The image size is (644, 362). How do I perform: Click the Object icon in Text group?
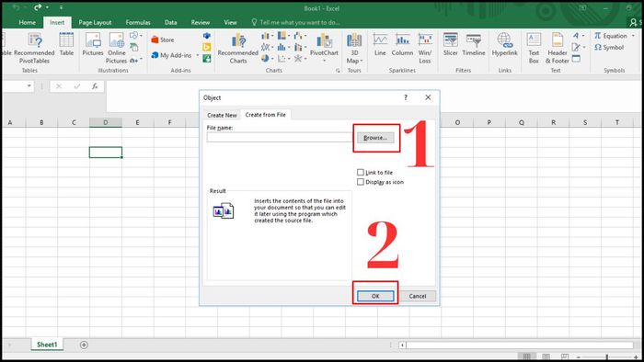[x=576, y=59]
